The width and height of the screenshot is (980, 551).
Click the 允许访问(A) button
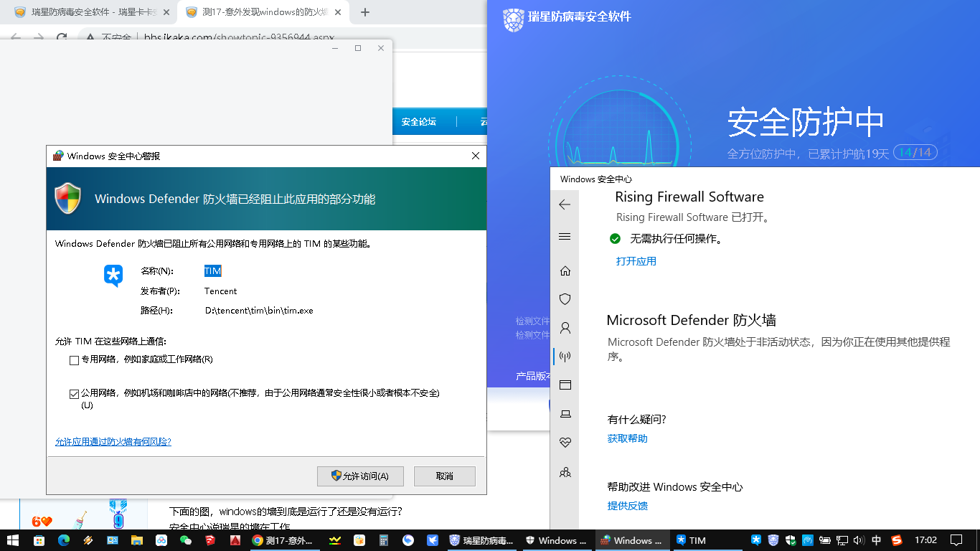(360, 476)
